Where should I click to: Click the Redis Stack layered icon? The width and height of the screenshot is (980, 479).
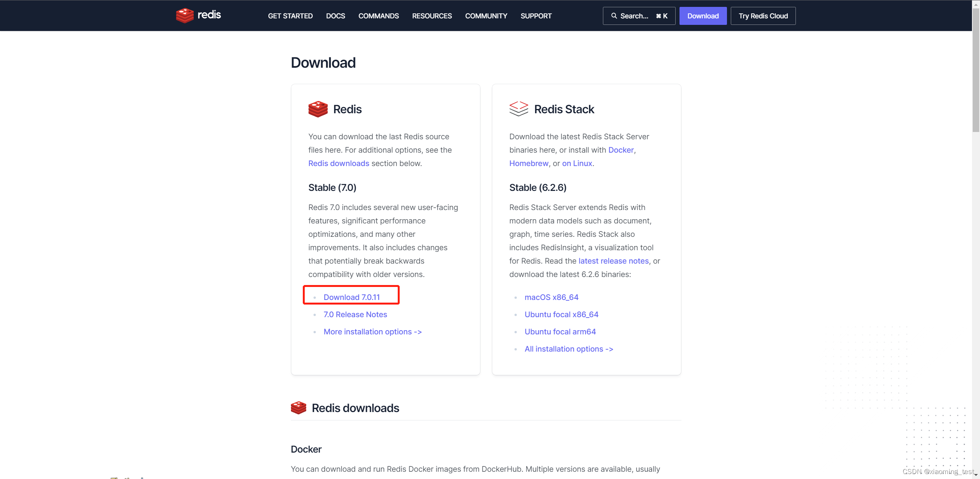point(519,109)
